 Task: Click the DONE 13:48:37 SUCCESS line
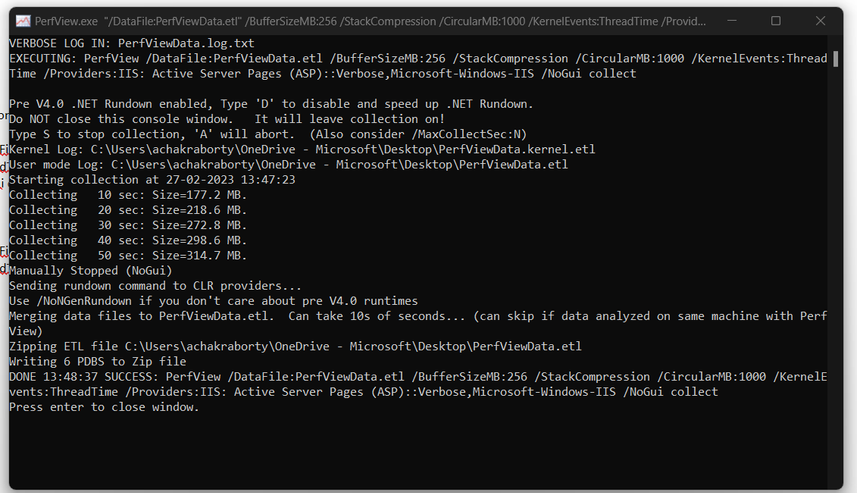tap(418, 384)
